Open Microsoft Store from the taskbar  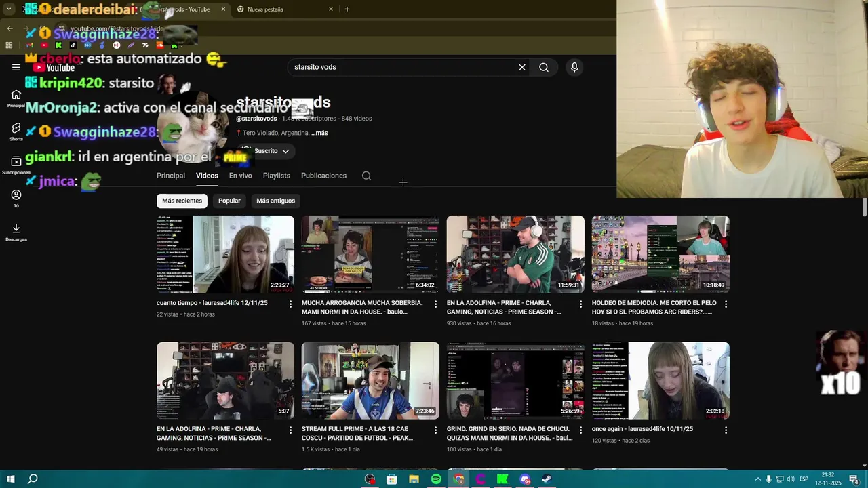tap(391, 479)
